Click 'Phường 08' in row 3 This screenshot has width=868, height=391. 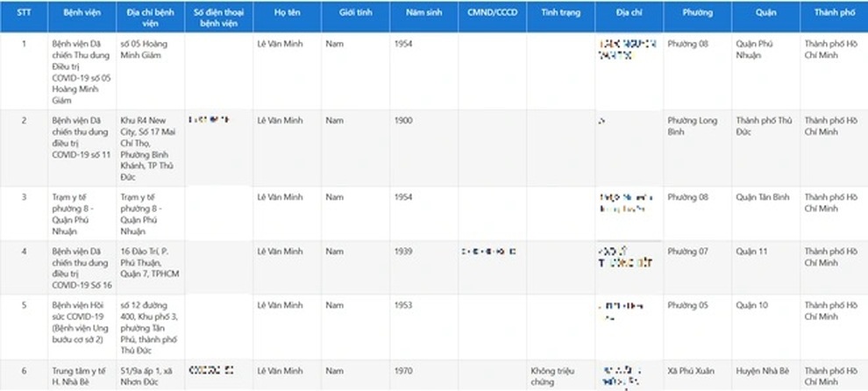click(x=687, y=197)
